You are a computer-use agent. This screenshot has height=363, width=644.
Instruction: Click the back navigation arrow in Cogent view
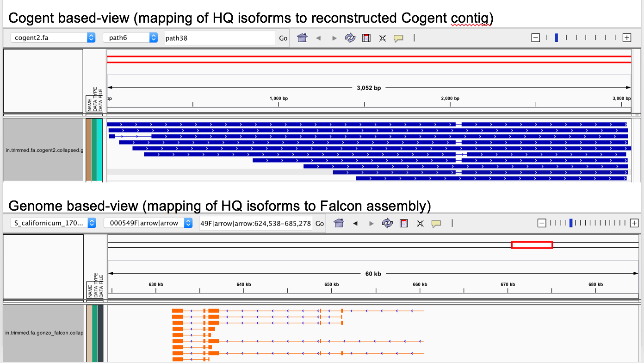[318, 38]
